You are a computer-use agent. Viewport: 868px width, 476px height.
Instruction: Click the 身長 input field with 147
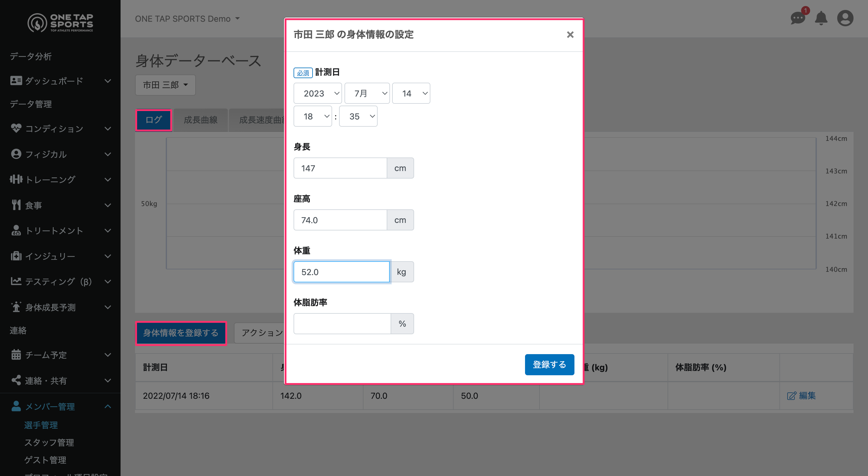point(340,168)
